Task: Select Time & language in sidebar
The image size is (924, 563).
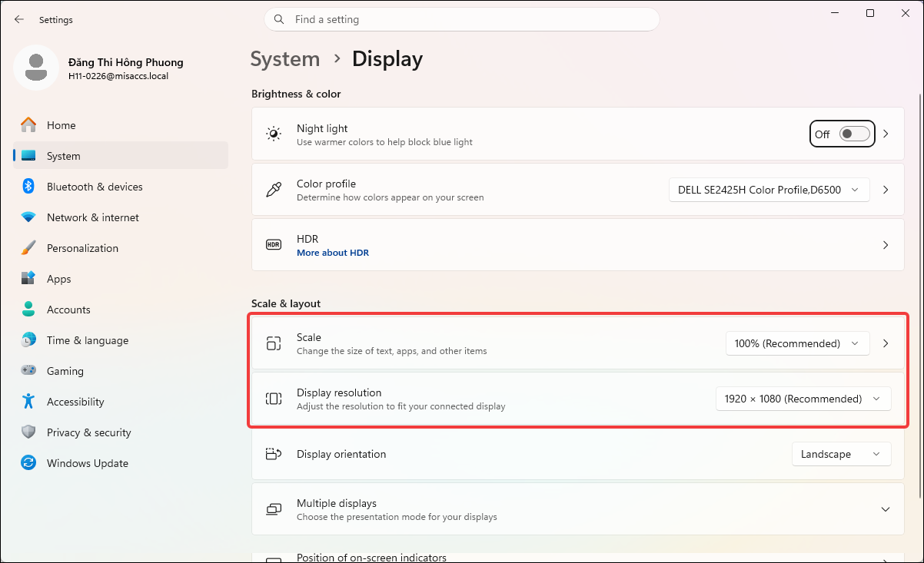Action: pos(121,340)
